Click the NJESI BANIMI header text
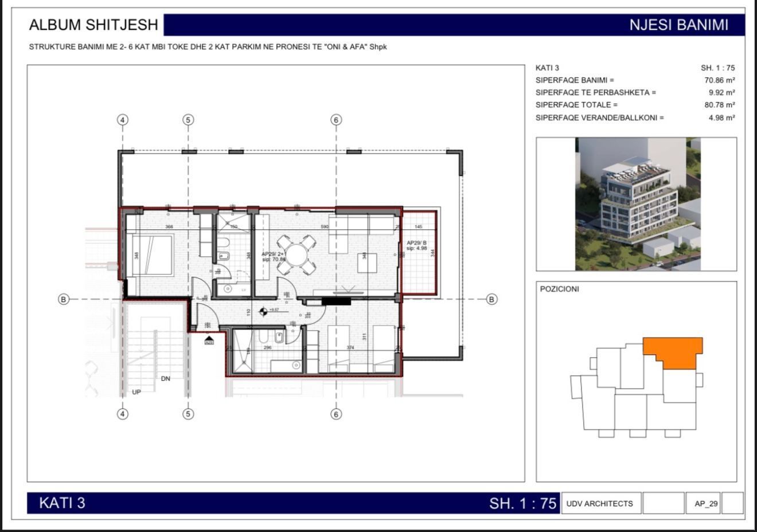The image size is (757, 532). tap(678, 25)
